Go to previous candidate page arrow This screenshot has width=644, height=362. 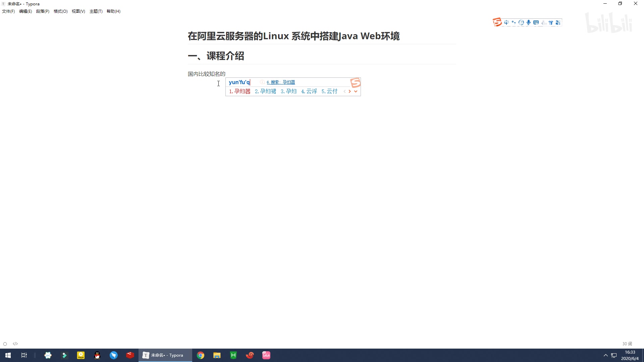click(344, 91)
